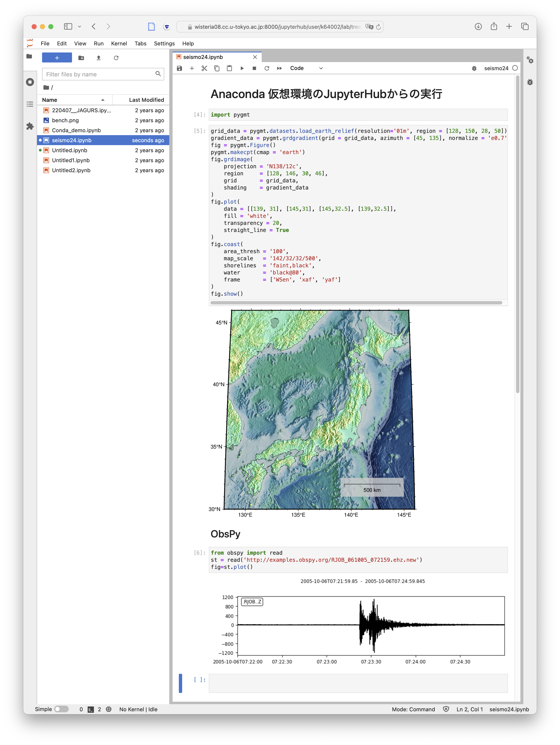The image size is (560, 745).
Task: Click the horizontal scrollbar under code cell
Action: 356,303
